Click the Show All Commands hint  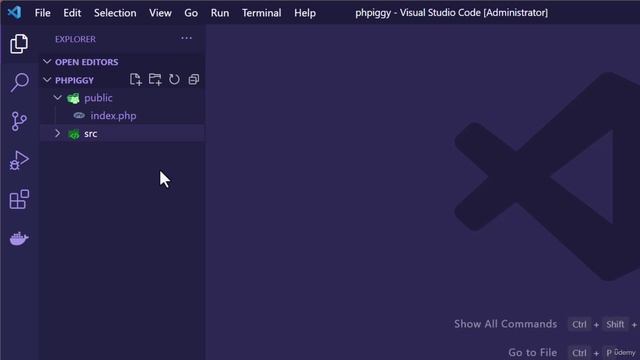pyautogui.click(x=506, y=324)
